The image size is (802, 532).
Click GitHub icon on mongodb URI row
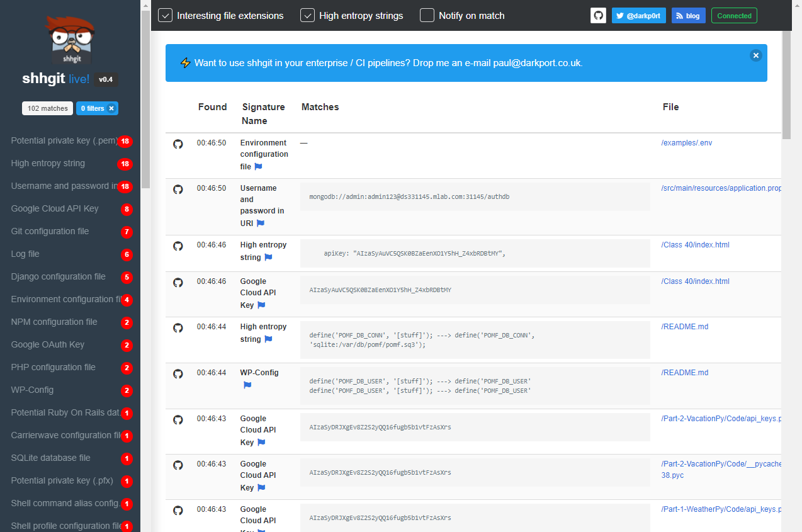178,189
